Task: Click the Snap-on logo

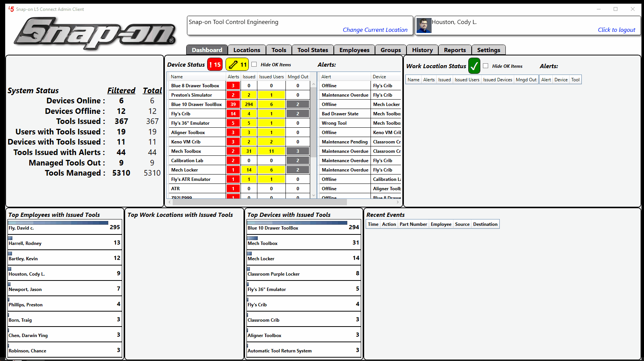Action: pyautogui.click(x=95, y=33)
